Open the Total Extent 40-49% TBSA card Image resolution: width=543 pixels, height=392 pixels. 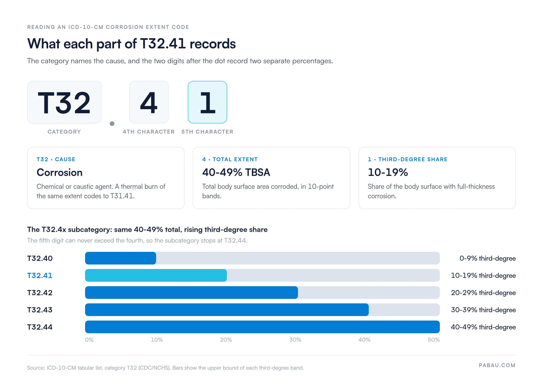(x=271, y=178)
